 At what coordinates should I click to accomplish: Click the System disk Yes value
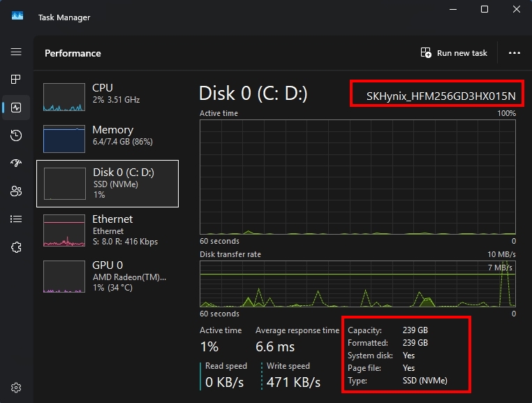[x=408, y=356]
